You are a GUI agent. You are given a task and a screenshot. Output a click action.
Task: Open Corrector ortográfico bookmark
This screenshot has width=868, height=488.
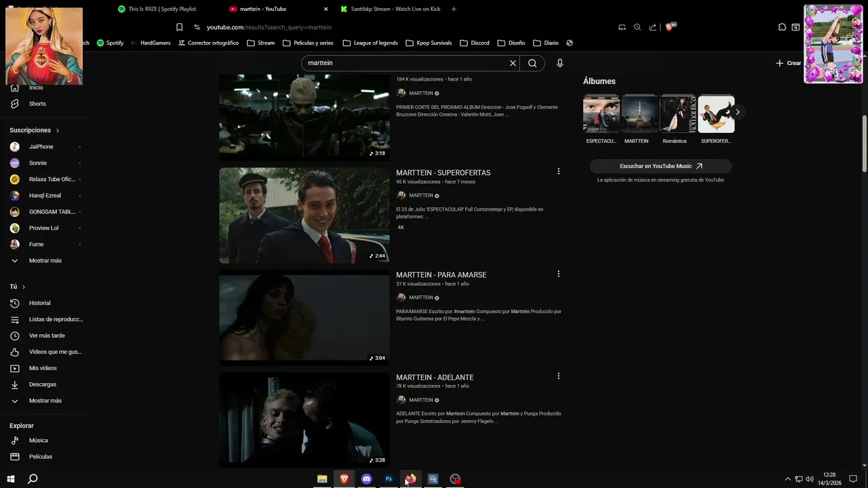(x=208, y=43)
